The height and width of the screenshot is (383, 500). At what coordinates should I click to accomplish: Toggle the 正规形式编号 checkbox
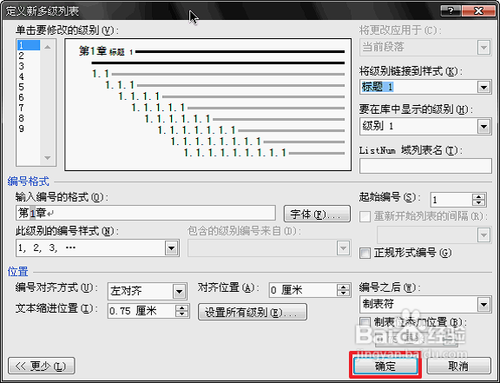click(x=365, y=253)
